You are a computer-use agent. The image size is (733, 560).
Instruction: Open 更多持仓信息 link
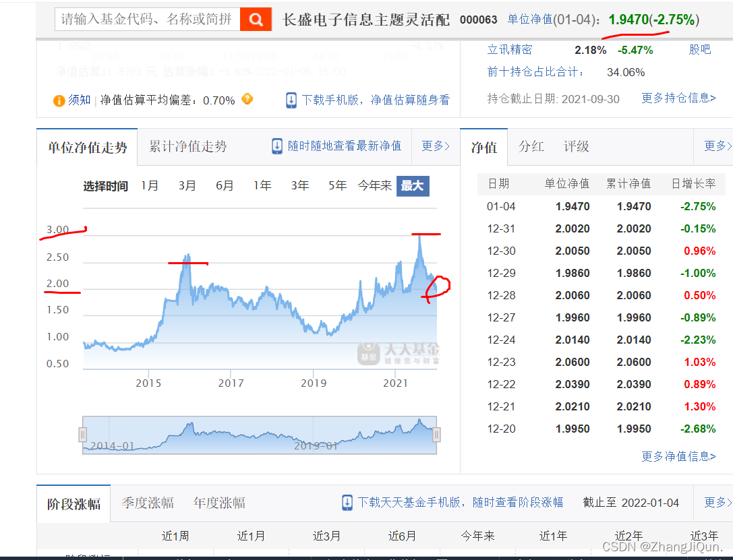pos(678,98)
